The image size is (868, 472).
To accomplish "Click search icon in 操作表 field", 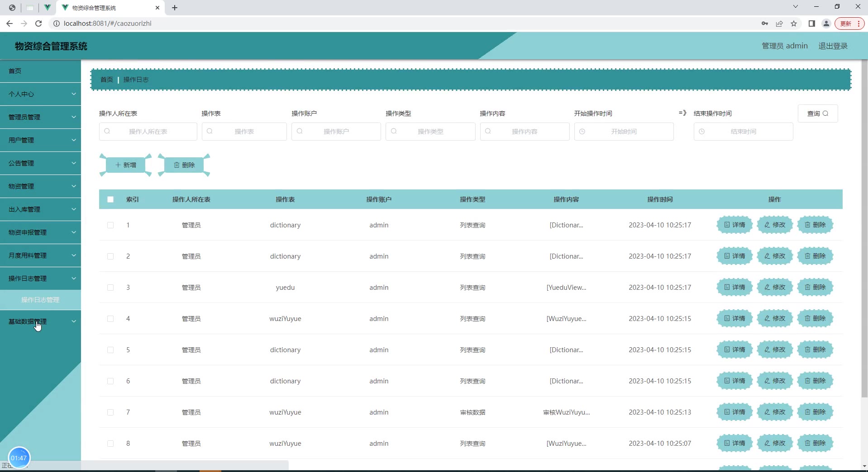I will coord(210,131).
